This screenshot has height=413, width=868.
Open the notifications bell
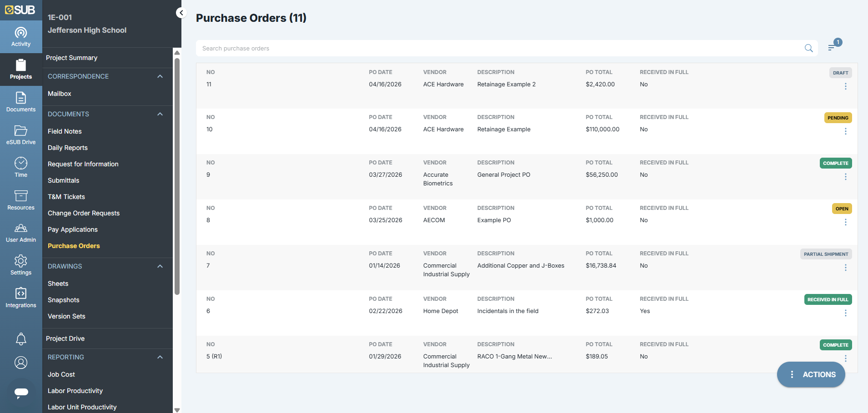[x=21, y=339]
